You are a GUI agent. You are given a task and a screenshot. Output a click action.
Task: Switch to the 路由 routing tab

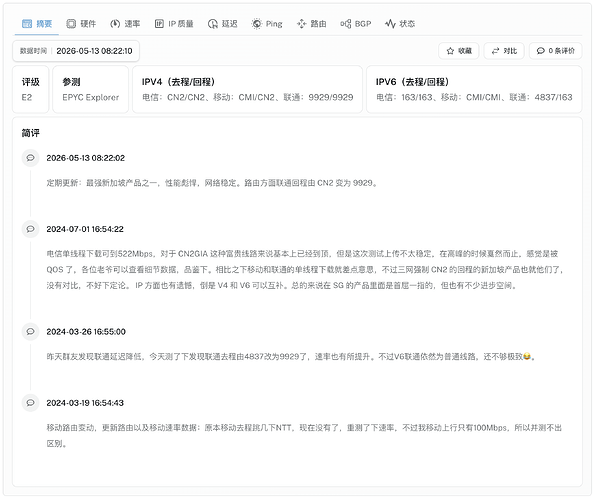pos(311,24)
